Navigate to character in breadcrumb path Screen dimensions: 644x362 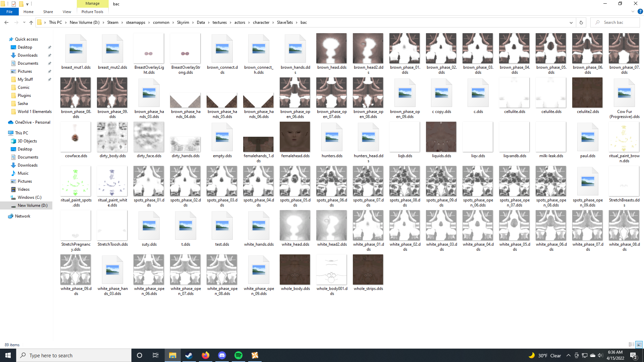coord(261,22)
